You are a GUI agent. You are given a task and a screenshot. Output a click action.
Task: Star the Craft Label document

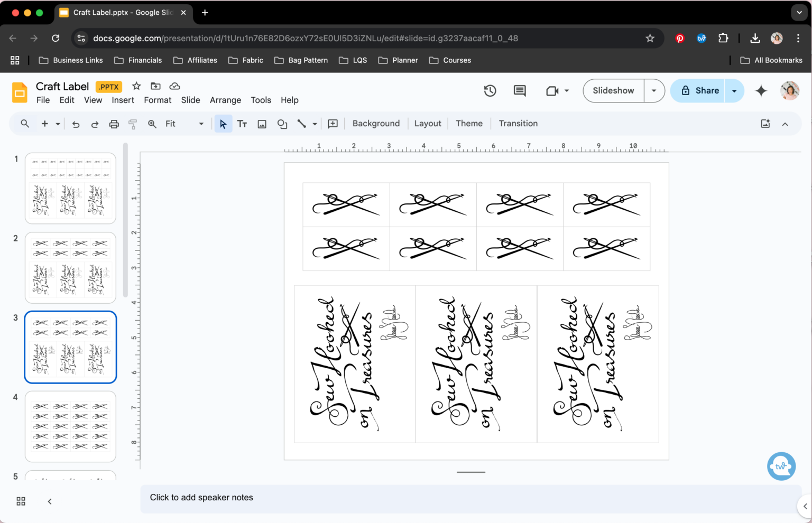pyautogui.click(x=136, y=86)
